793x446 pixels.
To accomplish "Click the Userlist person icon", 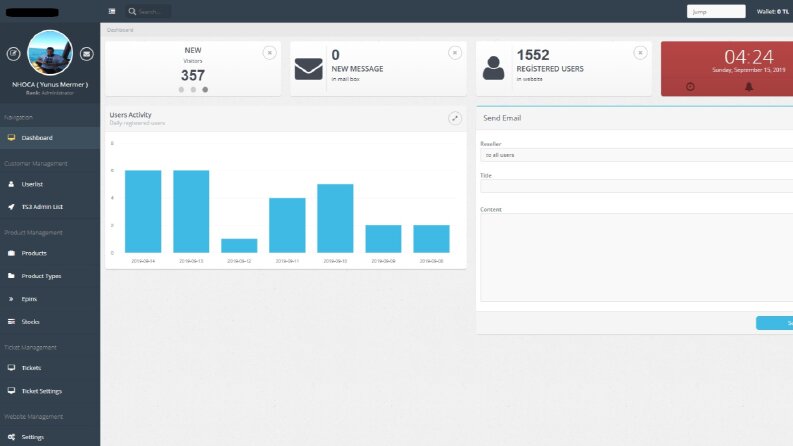I will click(11, 184).
